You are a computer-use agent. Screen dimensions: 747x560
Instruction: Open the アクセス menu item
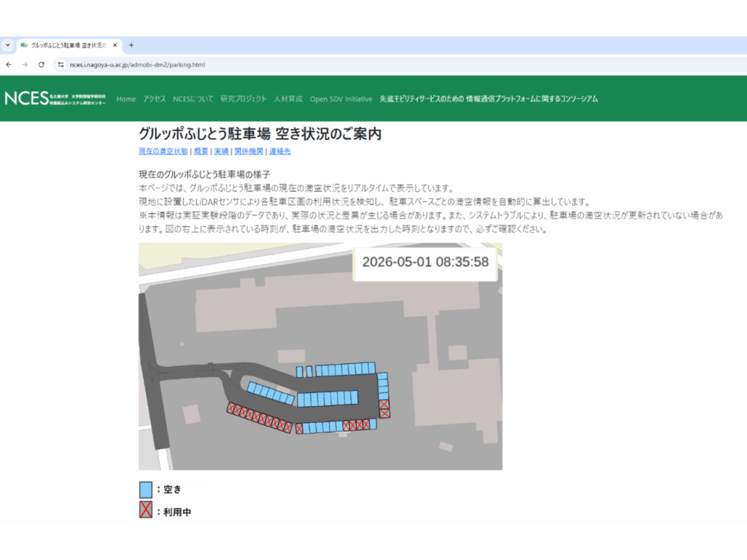(155, 99)
